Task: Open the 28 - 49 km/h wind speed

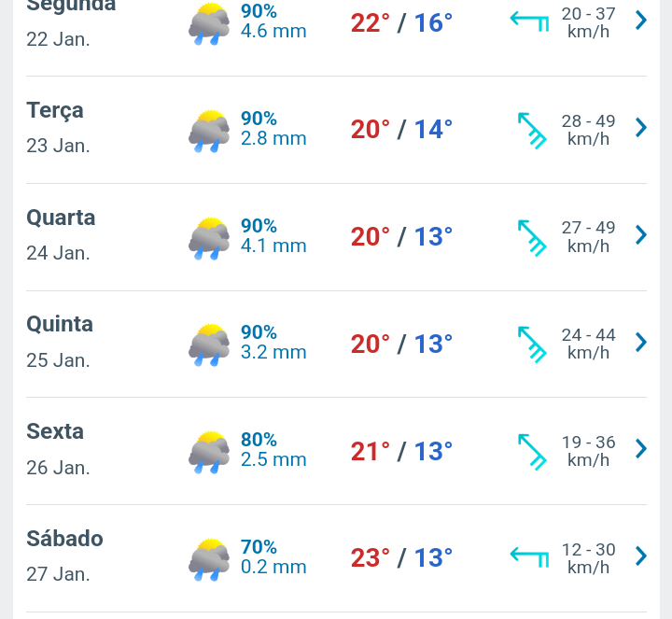Action: point(588,130)
